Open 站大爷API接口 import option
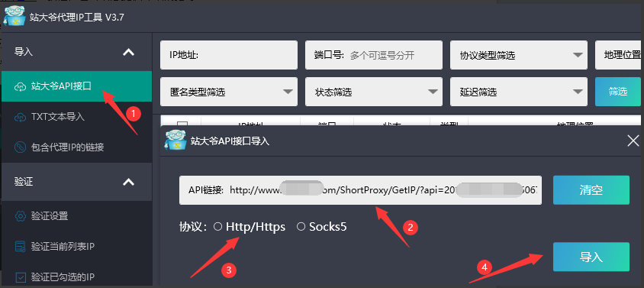Screen dimensions: 644x288 tap(76, 86)
